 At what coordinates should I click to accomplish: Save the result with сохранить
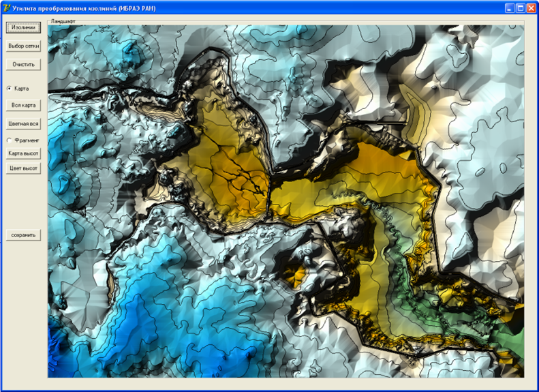(x=23, y=235)
